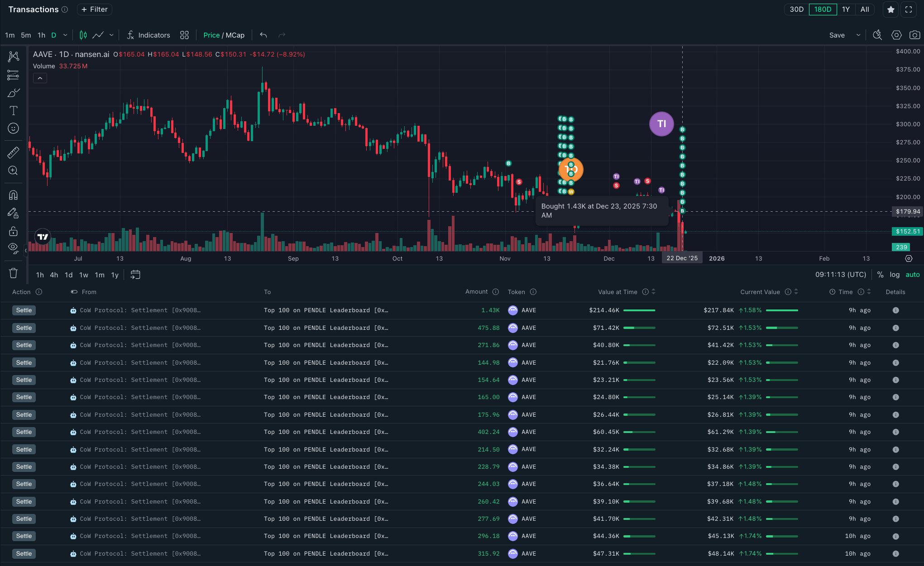The height and width of the screenshot is (566, 924).
Task: Click the purple TI marker on chart
Action: 661,124
